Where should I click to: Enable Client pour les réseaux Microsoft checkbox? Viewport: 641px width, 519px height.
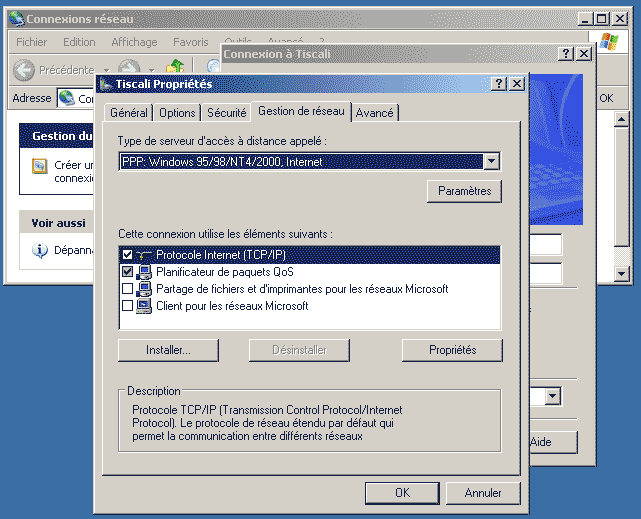(127, 306)
